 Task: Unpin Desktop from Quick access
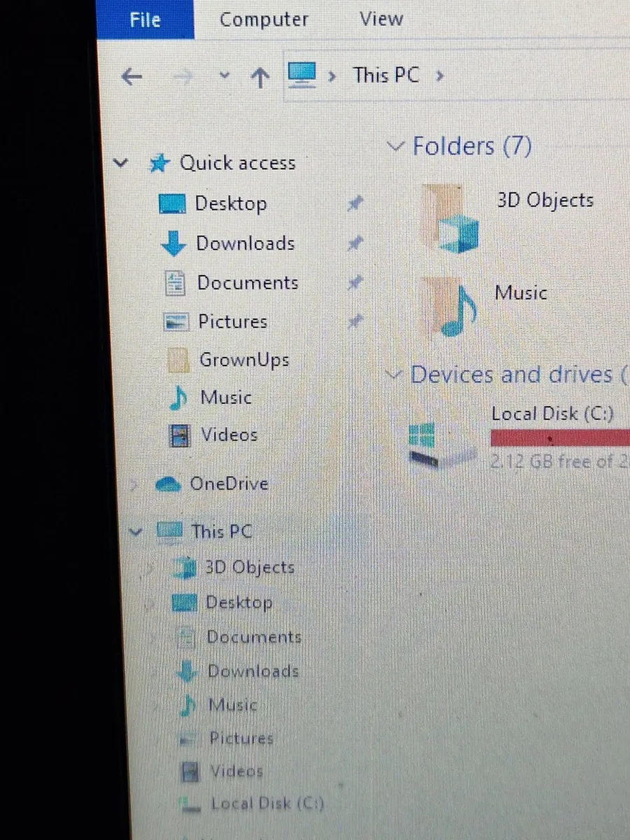pyautogui.click(x=356, y=203)
